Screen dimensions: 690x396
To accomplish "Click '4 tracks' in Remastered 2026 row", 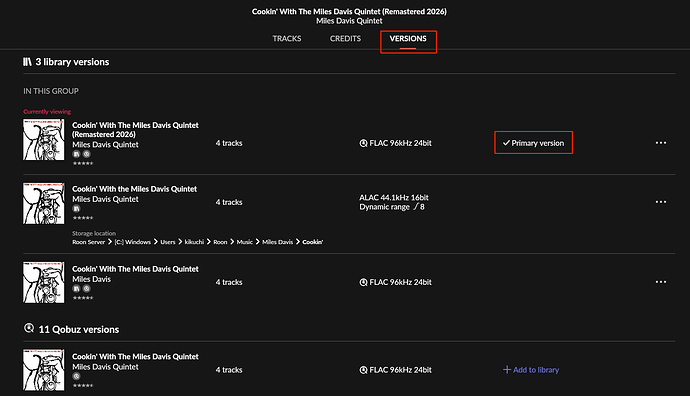I will [x=229, y=143].
